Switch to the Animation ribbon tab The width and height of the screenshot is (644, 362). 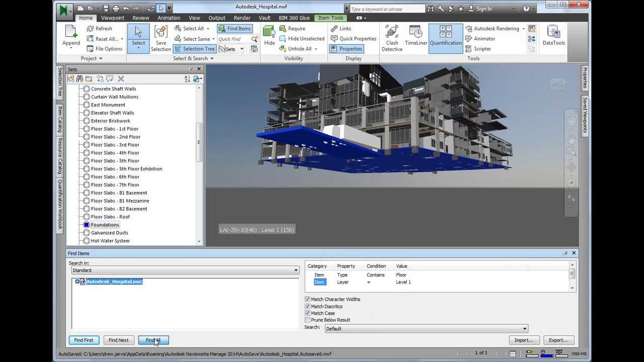point(169,18)
